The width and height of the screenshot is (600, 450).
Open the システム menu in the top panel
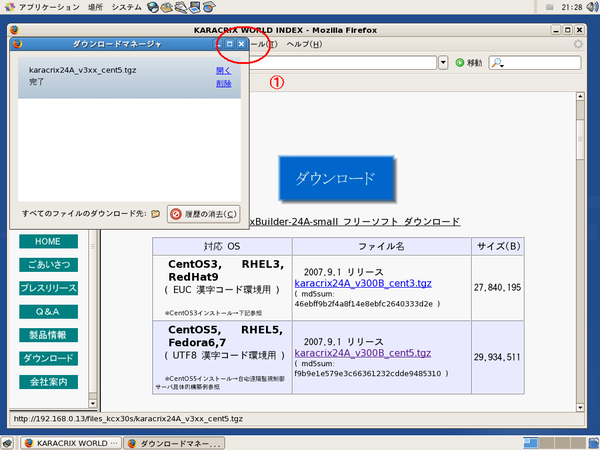pyautogui.click(x=126, y=7)
